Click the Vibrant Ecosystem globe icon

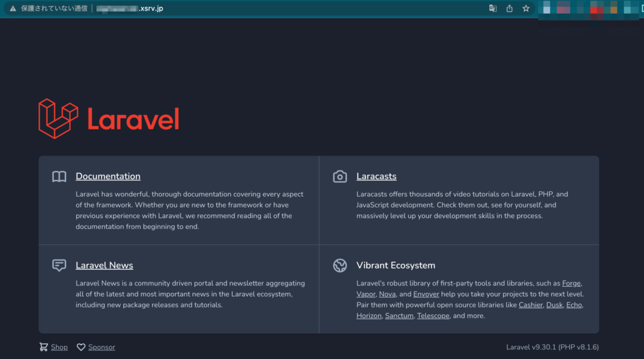340,265
